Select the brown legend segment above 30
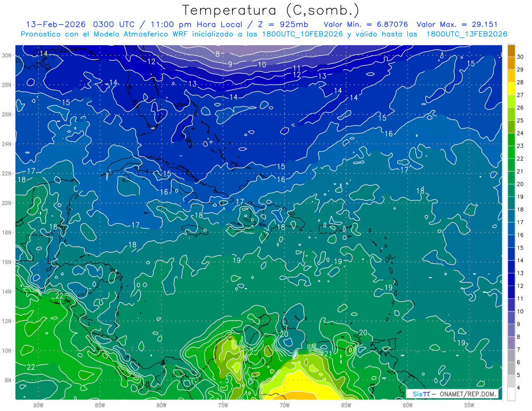Image resolution: width=532 pixels, height=411 pixels. click(511, 51)
